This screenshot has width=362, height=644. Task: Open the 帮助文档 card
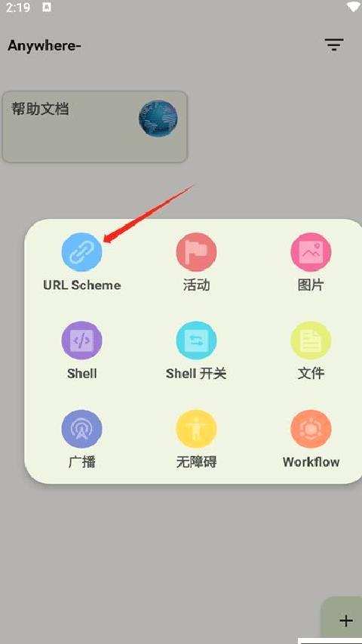point(95,127)
